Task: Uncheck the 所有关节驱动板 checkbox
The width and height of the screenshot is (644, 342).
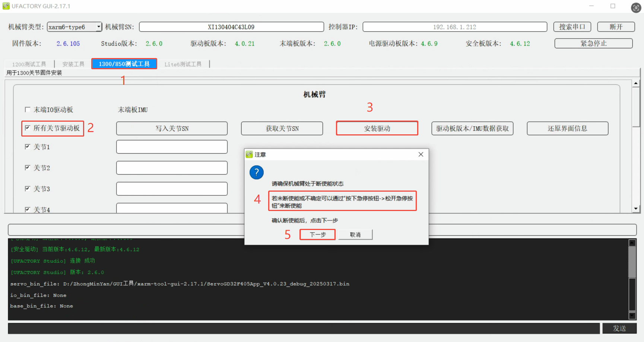Action: [x=28, y=128]
